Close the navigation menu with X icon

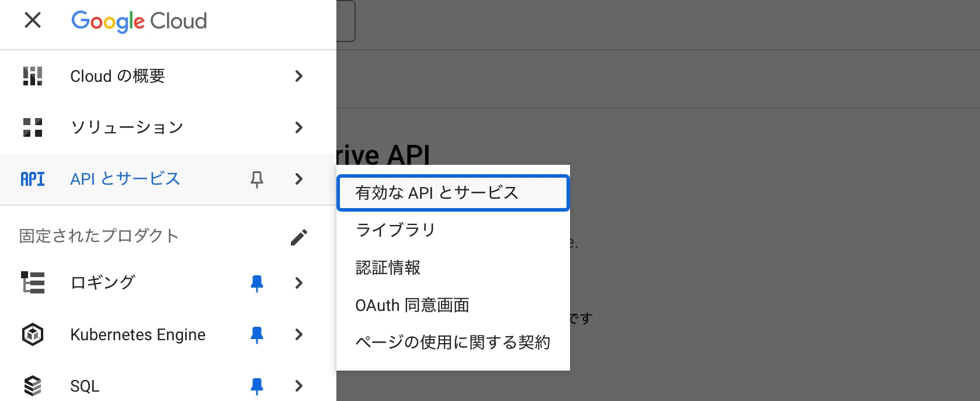pyautogui.click(x=33, y=20)
